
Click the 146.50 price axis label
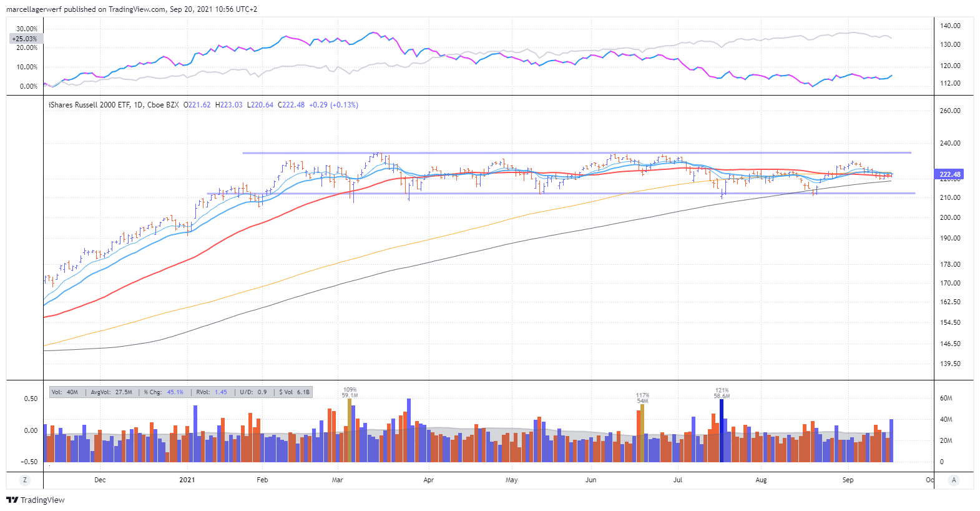[950, 344]
